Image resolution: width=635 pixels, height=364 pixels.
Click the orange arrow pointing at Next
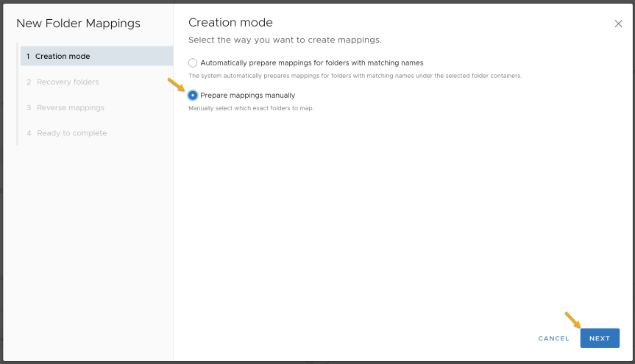click(572, 319)
